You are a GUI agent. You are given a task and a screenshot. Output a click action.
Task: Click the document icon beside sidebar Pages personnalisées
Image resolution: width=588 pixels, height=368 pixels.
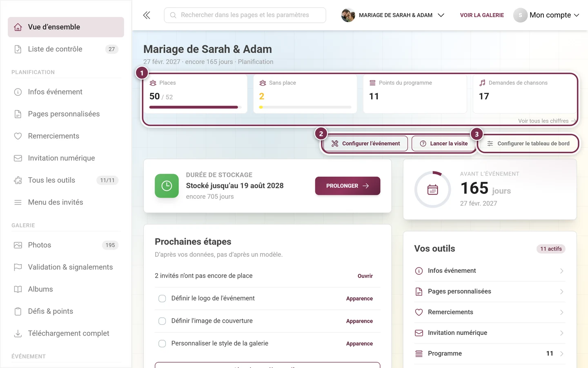pyautogui.click(x=18, y=114)
